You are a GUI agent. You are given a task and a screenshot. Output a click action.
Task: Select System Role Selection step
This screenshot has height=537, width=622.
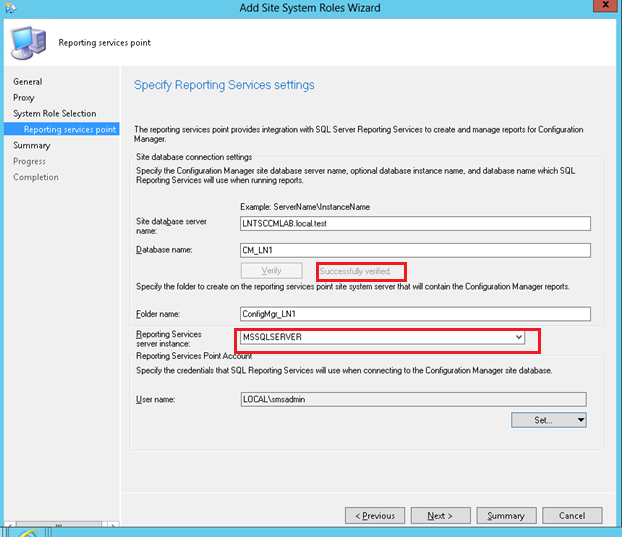coord(54,113)
